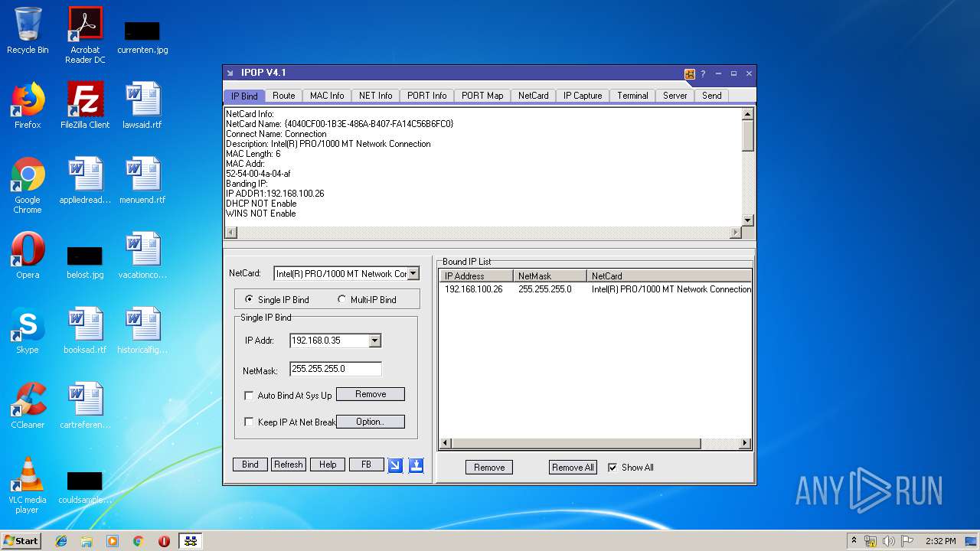Select the Single IP Bind radio button
This screenshot has height=551, width=980.
[249, 299]
